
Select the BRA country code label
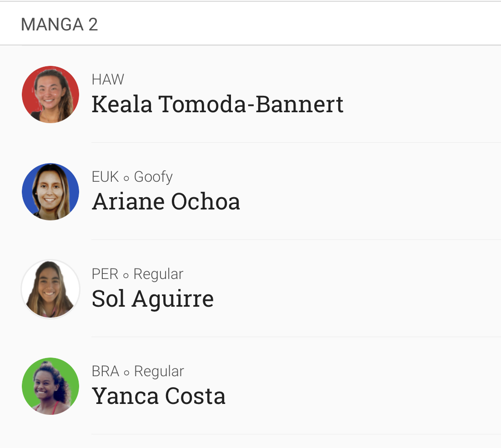pyautogui.click(x=105, y=371)
